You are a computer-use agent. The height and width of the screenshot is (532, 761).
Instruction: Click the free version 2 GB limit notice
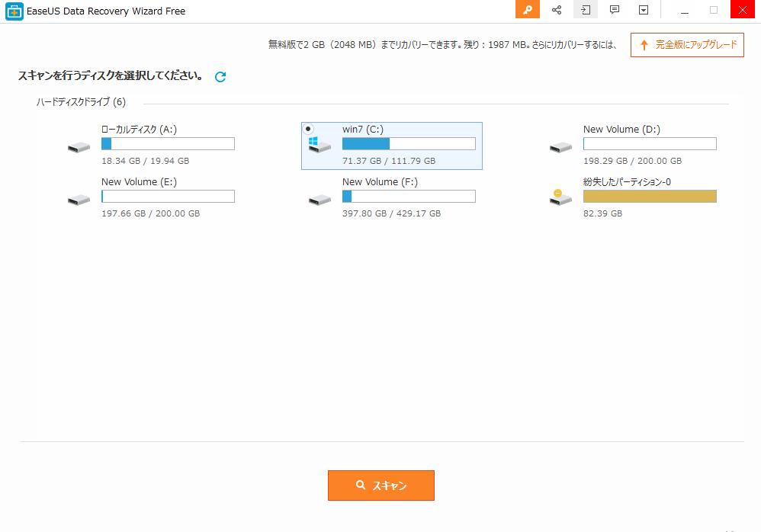click(442, 45)
